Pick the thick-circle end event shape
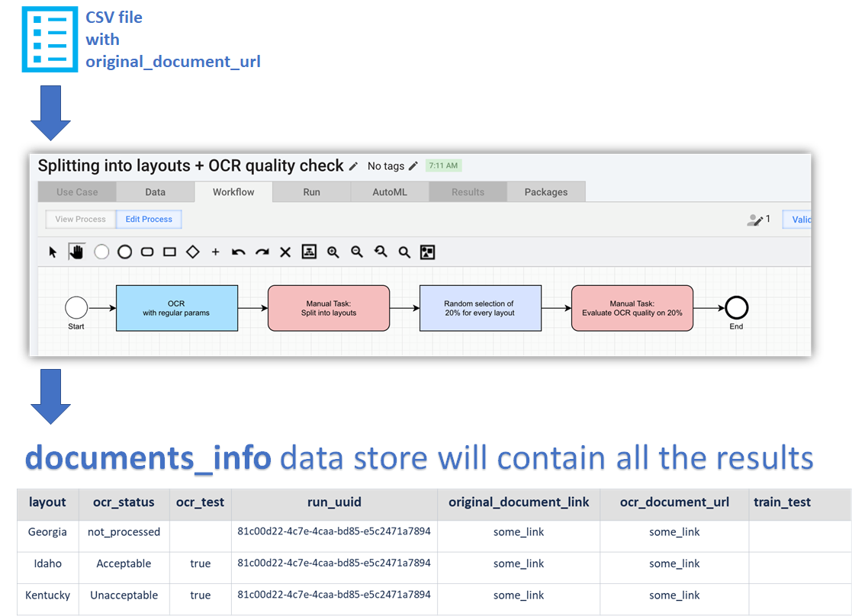 [x=124, y=252]
